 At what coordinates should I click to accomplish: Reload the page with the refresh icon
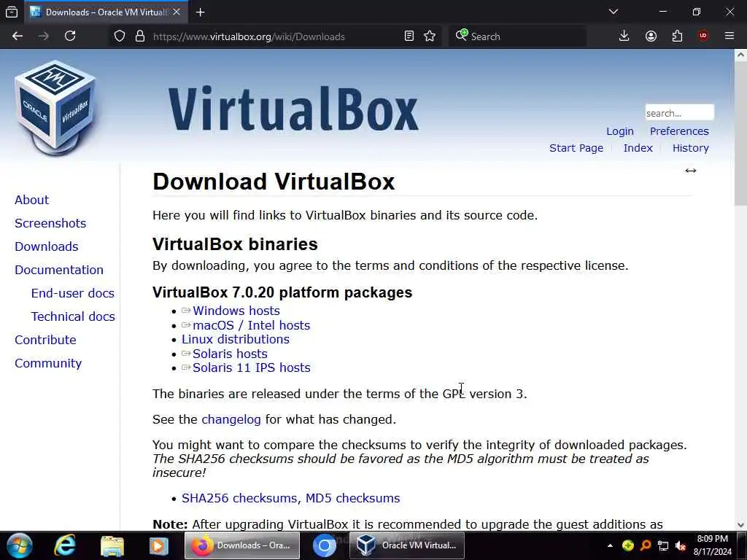point(70,36)
